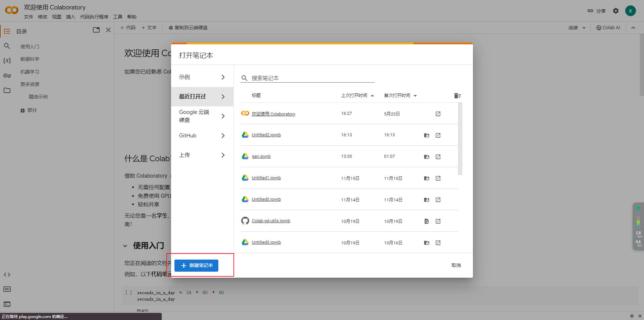Open the settings gear icon
Image resolution: width=644 pixels, height=320 pixels.
(x=616, y=11)
